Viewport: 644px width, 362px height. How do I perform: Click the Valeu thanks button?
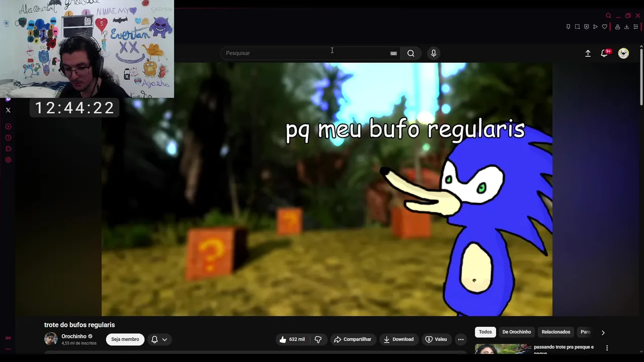[x=436, y=339]
